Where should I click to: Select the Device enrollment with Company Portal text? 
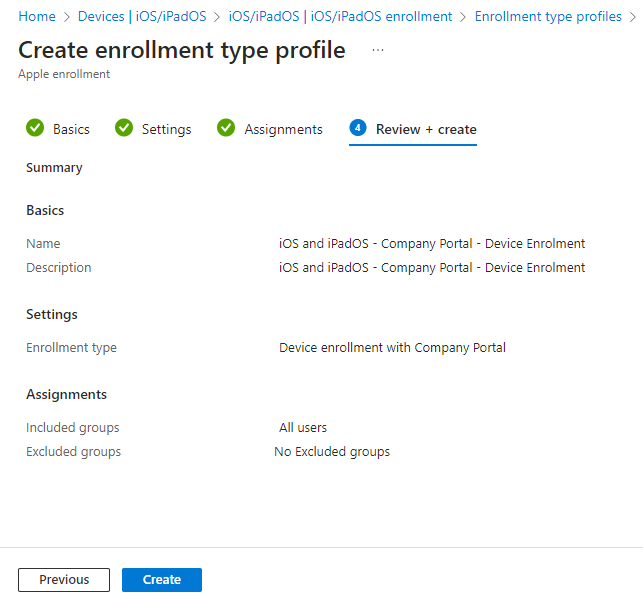(392, 348)
